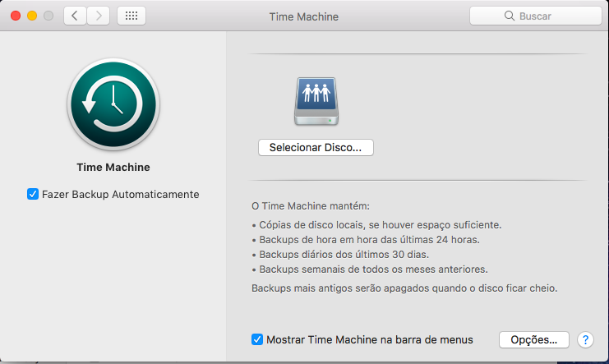
Task: Click the Time Machine window title
Action: click(x=303, y=16)
